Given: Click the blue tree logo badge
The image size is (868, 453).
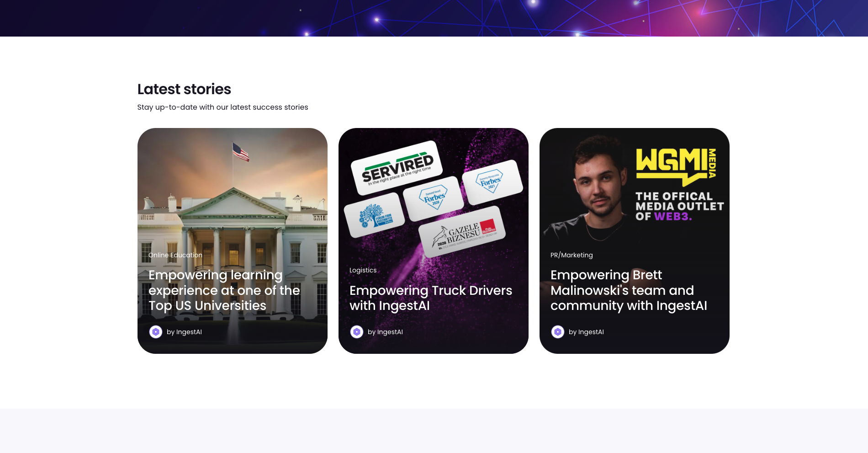Looking at the screenshot, I should click(x=374, y=215).
